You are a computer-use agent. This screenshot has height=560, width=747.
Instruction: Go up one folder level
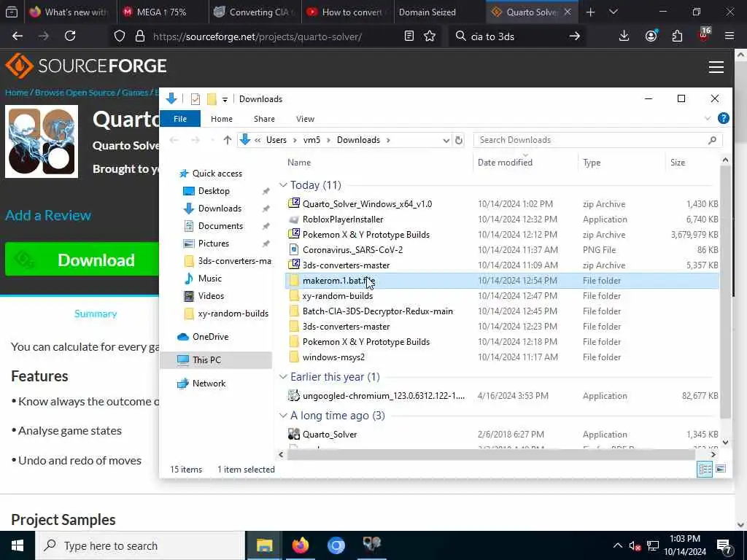tap(228, 140)
